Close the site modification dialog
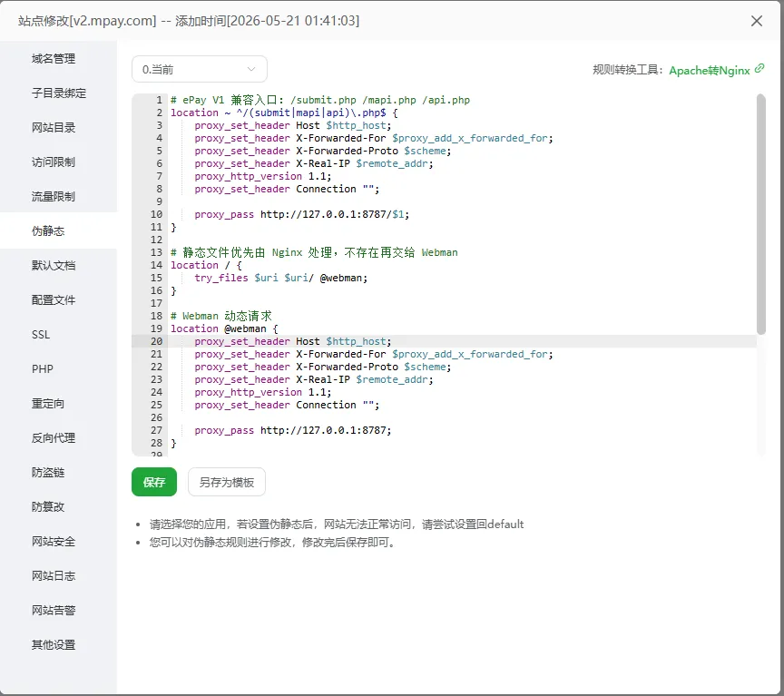The width and height of the screenshot is (784, 696). [757, 21]
